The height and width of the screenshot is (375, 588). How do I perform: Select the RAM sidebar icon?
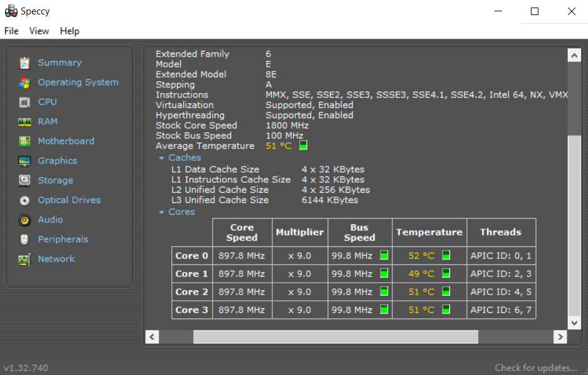[24, 121]
